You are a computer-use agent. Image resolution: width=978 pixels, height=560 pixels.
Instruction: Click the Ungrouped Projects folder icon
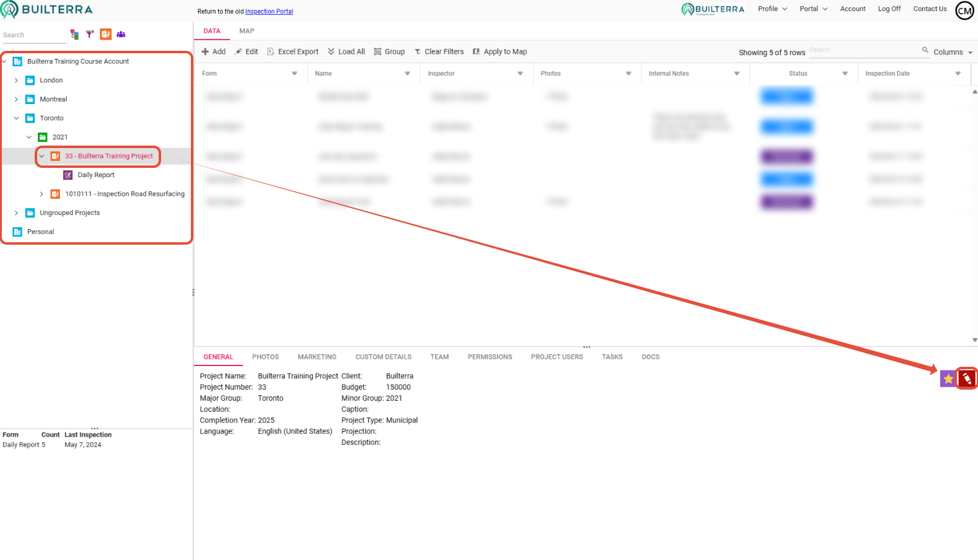point(30,213)
